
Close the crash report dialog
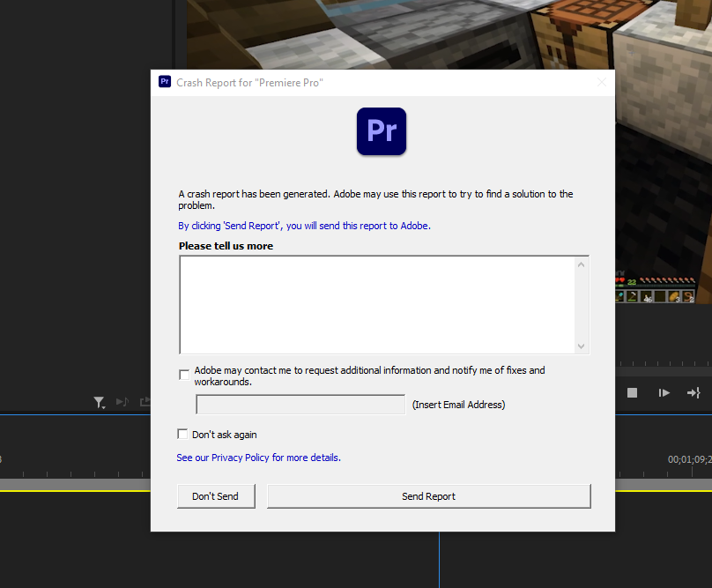[x=602, y=82]
